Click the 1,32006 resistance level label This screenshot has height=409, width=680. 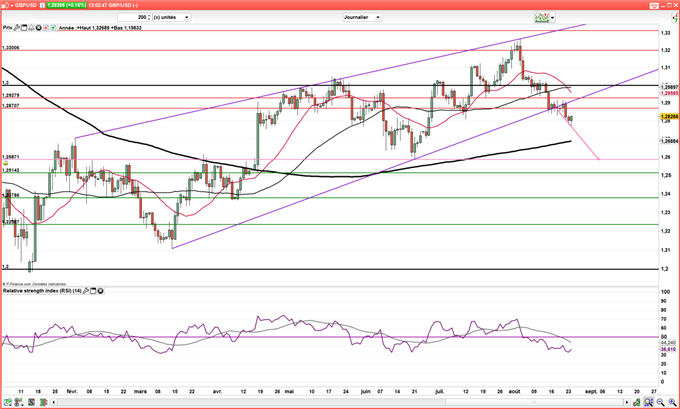pos(11,48)
